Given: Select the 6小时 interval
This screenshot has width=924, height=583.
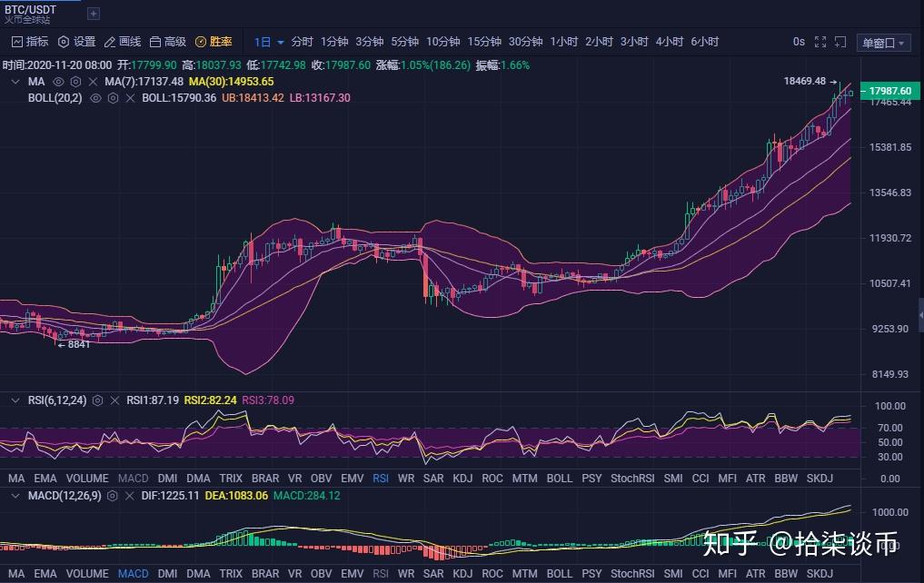Looking at the screenshot, I should pyautogui.click(x=705, y=42).
